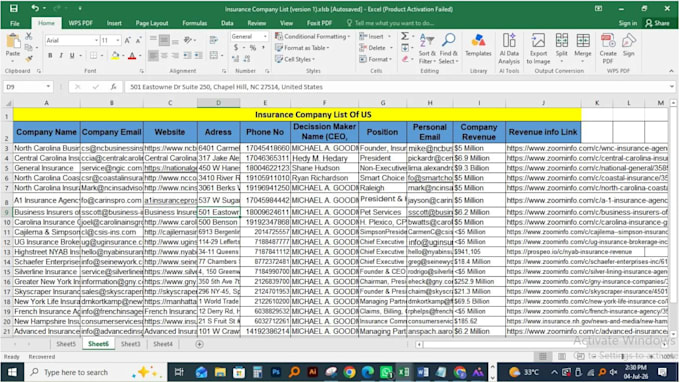
Task: Switch to Sheet3 worksheet tab
Action: pyautogui.click(x=130, y=344)
